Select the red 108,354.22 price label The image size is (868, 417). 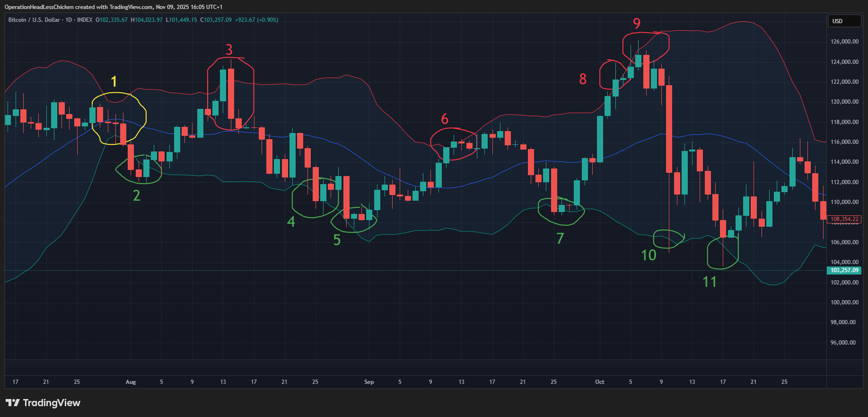coord(844,219)
